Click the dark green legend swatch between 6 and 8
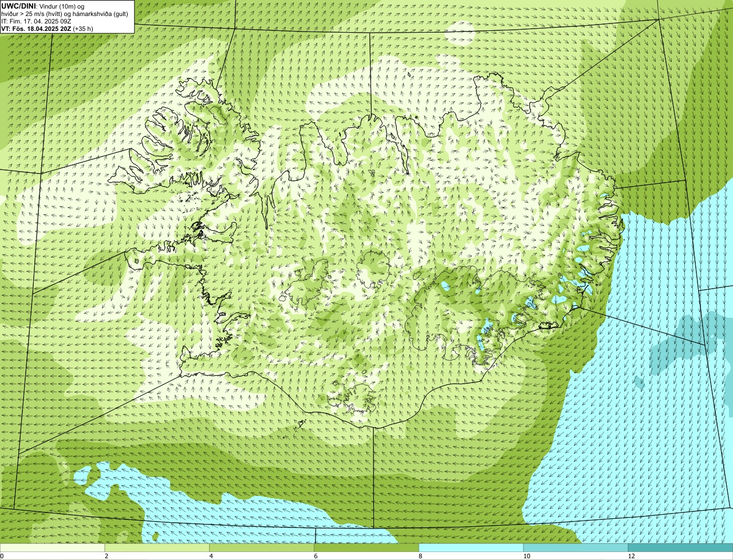This screenshot has height=560, width=733. click(366, 548)
